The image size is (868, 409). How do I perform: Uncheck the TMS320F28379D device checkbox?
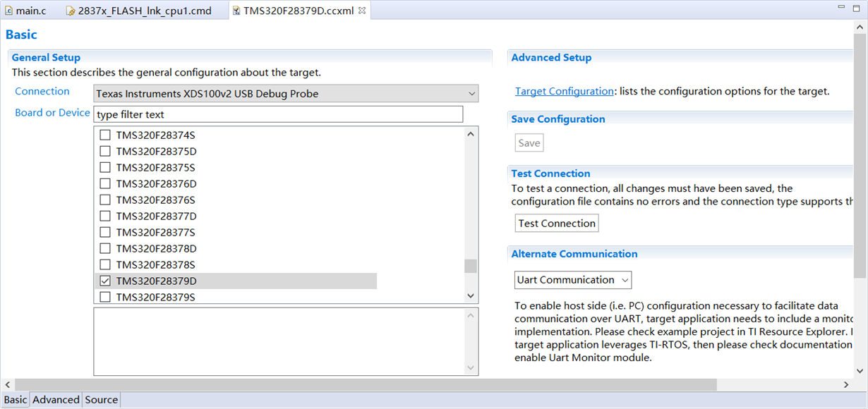click(105, 281)
